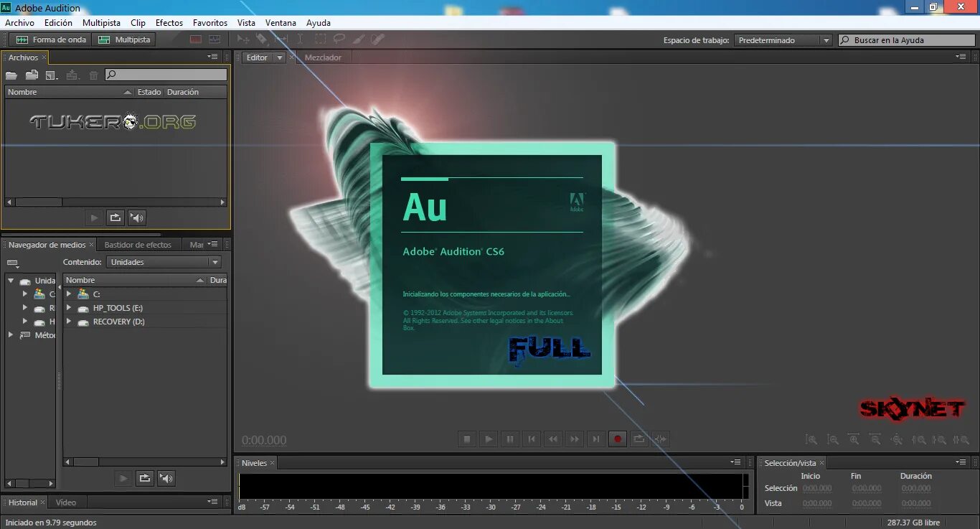Stop playback in the transport bar
The height and width of the screenshot is (529, 980).
click(466, 439)
